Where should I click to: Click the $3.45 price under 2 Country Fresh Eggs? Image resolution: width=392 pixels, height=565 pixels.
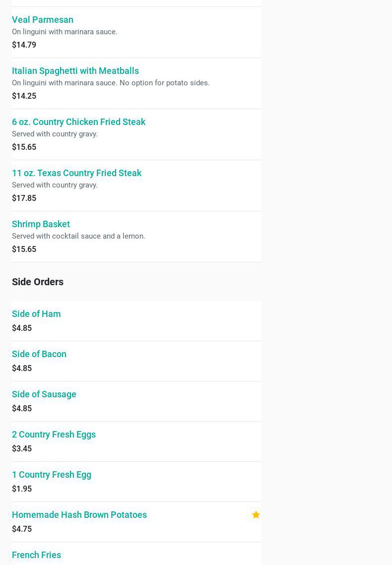point(22,449)
